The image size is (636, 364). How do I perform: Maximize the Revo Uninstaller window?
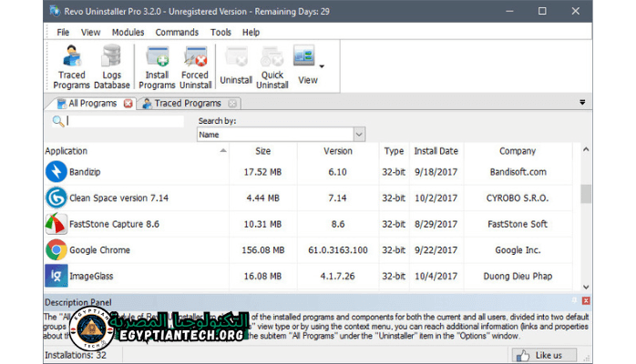(x=542, y=11)
